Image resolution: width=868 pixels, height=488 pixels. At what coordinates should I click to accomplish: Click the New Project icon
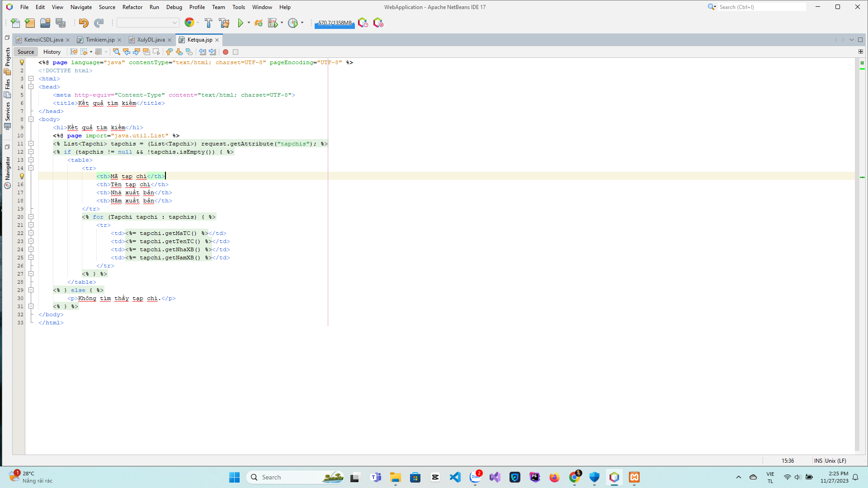tap(30, 23)
